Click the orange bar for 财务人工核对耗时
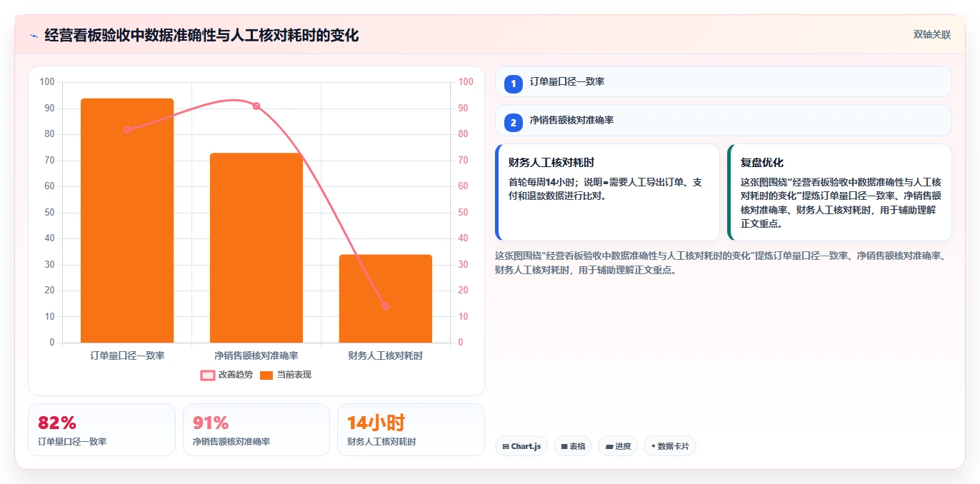This screenshot has height=484, width=980. 386,298
